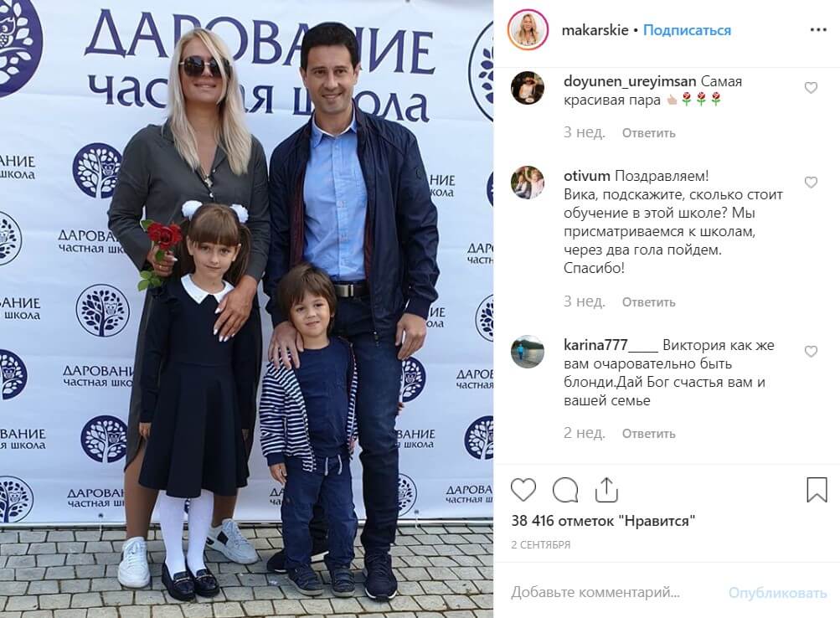Like karina777's comment heart
Screen dimensions: 840x618
[x=811, y=352]
